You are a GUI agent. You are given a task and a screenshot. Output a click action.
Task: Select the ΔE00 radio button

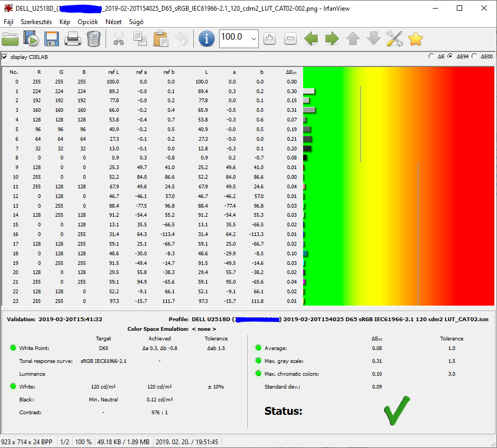pos(474,56)
